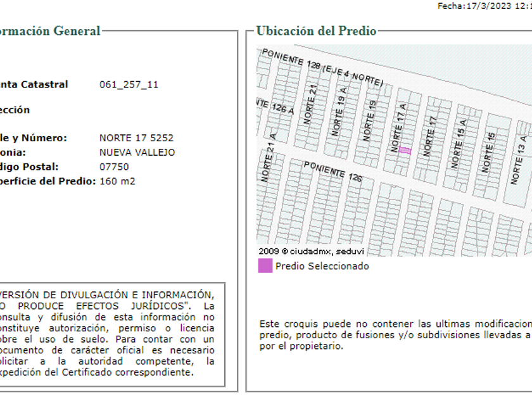Click the Fecha date stamp at top
The width and height of the screenshot is (532, 399).
(484, 6)
